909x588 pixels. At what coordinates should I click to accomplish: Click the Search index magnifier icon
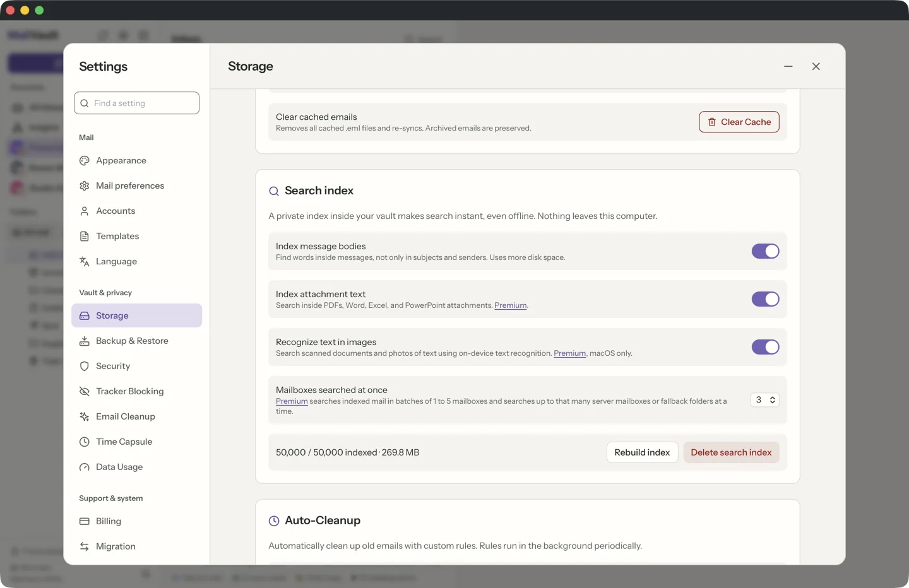point(274,191)
